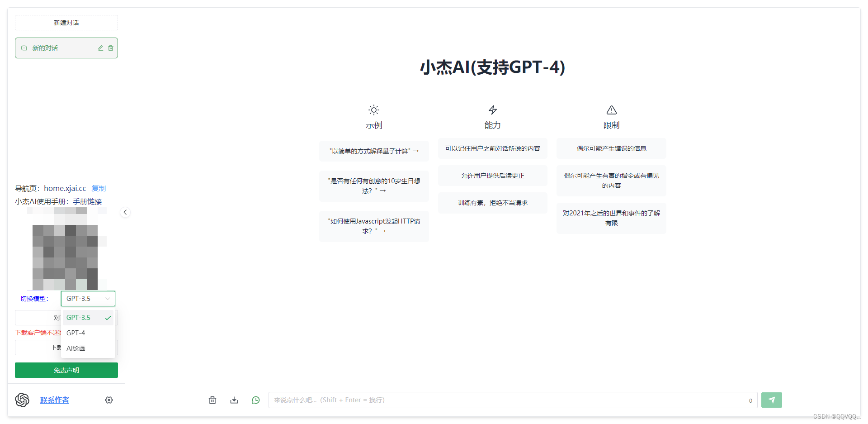868x424 pixels.
Task: Click the 复制 link beside home.xjai.cc
Action: pos(99,188)
